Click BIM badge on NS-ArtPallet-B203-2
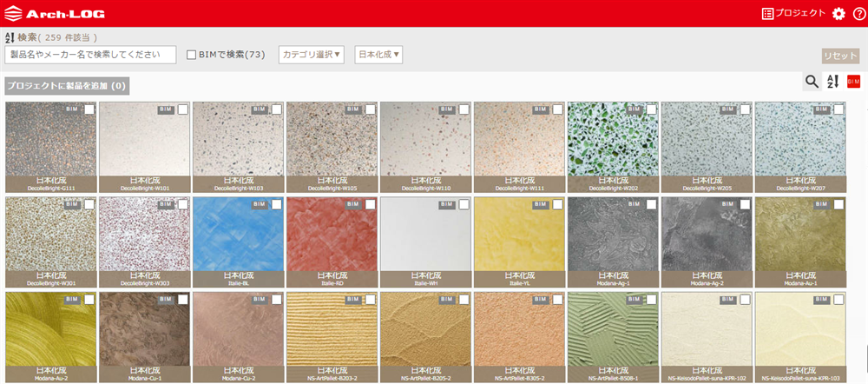The image size is (868, 384). pyautogui.click(x=353, y=300)
